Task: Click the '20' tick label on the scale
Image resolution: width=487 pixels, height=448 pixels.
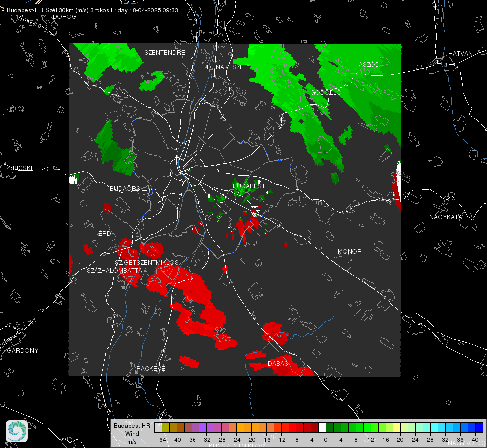Action: pyautogui.click(x=400, y=440)
